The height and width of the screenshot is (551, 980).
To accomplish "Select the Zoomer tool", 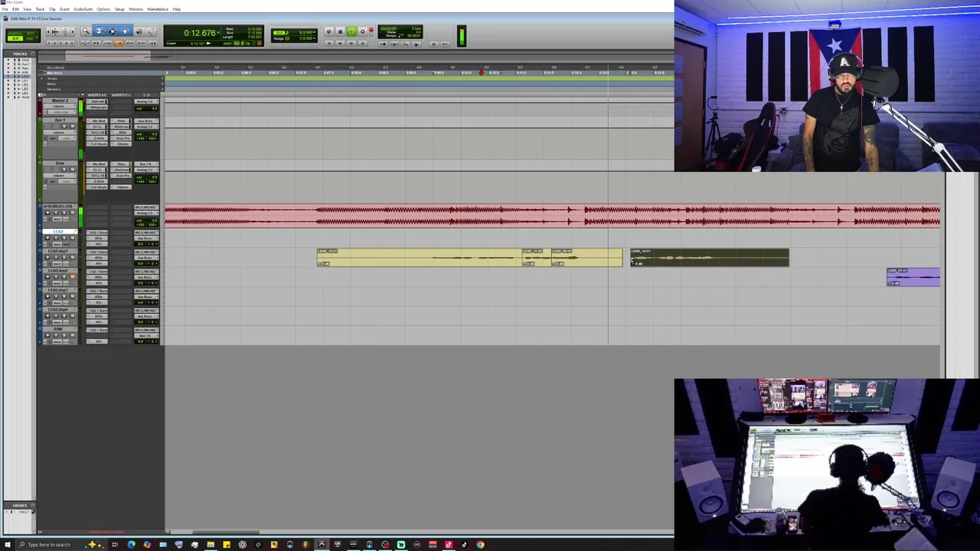I will coord(86,31).
